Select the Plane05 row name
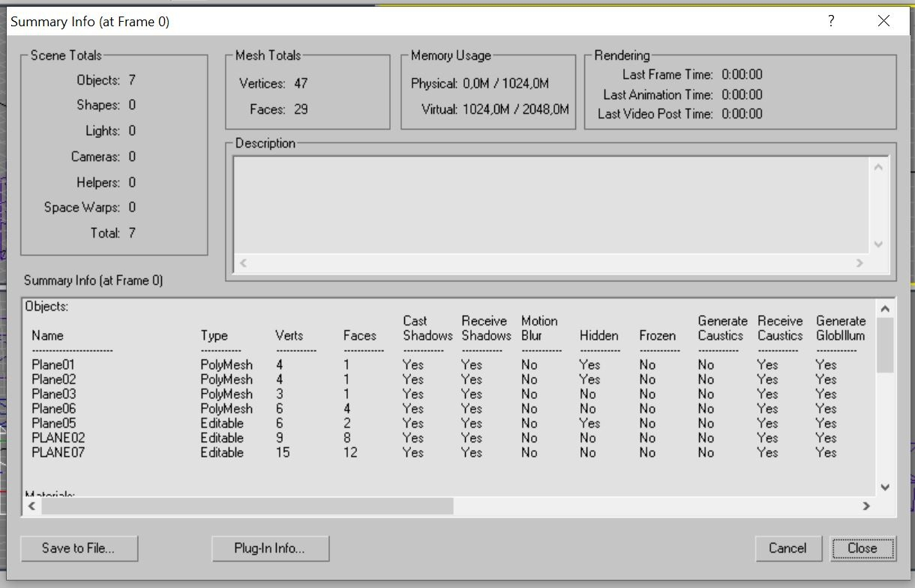 click(53, 424)
